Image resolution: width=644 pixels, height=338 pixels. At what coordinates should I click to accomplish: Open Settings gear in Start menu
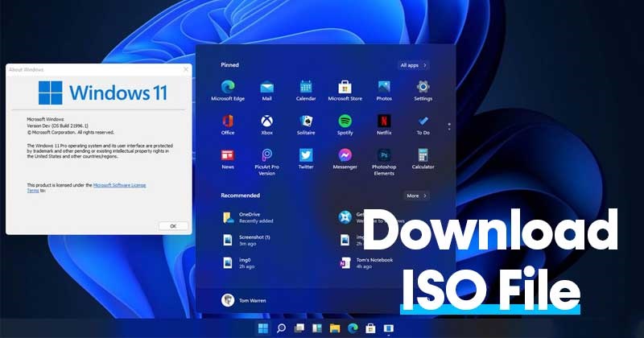423,90
